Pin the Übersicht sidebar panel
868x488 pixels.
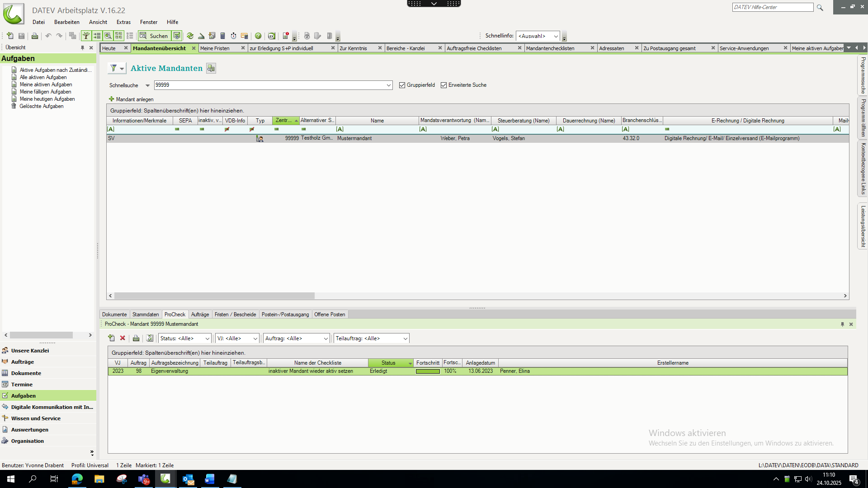[82, 47]
